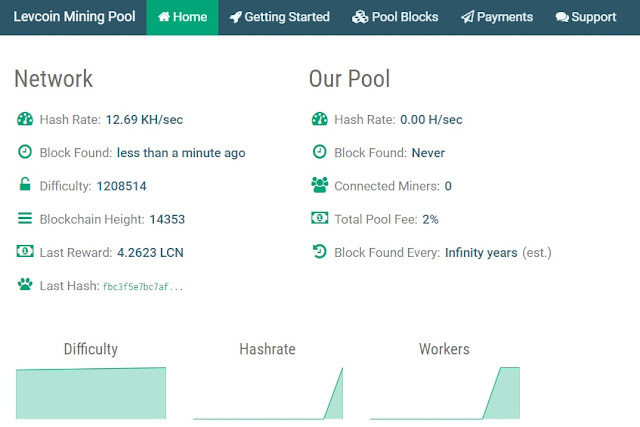
Task: Click the paw icon next to Last Hash
Action: [25, 284]
